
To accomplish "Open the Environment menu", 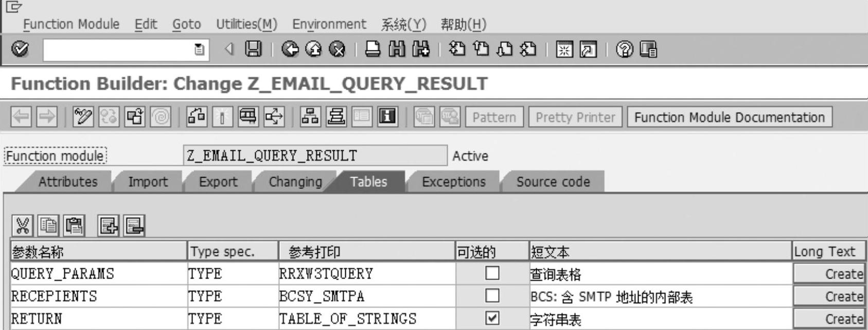I will [329, 24].
